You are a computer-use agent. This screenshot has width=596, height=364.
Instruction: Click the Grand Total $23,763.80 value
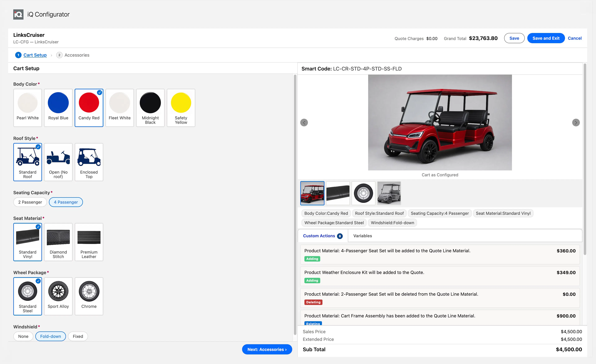(483, 38)
